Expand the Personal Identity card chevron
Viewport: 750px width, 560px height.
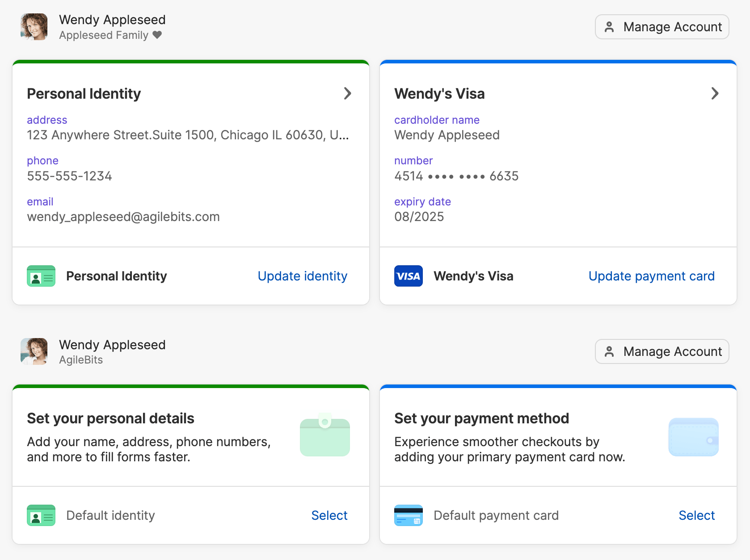(x=348, y=93)
